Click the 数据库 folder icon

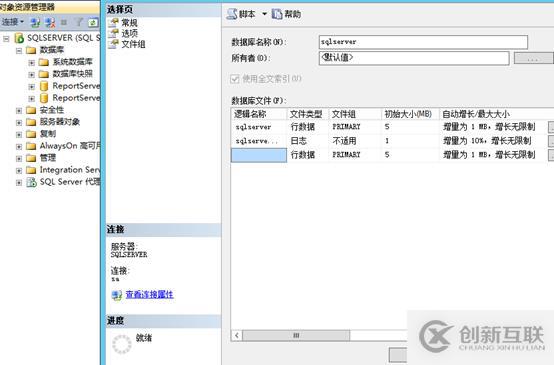coord(31,50)
